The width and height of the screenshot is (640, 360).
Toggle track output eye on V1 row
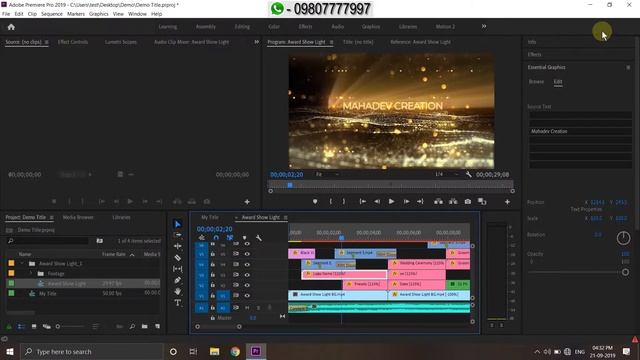coord(247,296)
